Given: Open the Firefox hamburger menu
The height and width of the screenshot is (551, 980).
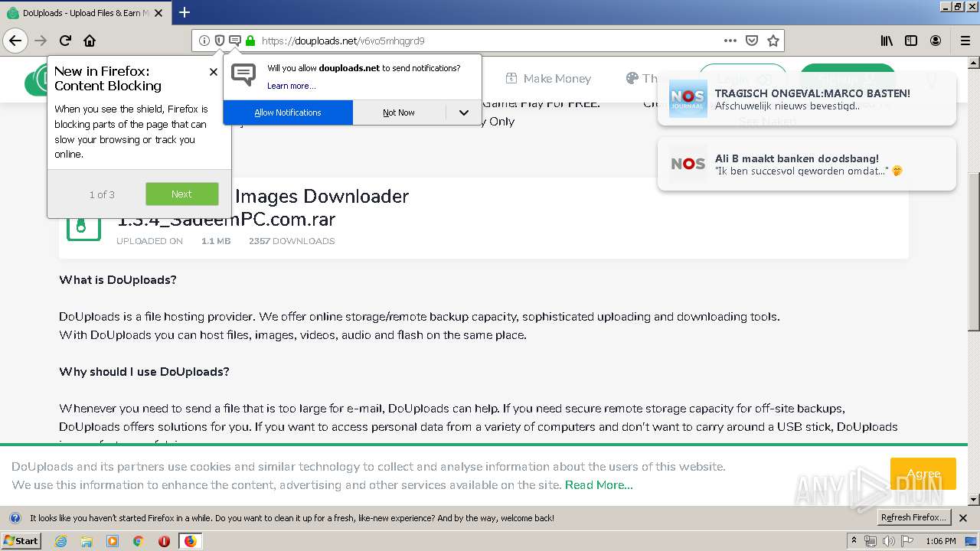Looking at the screenshot, I should (x=965, y=41).
